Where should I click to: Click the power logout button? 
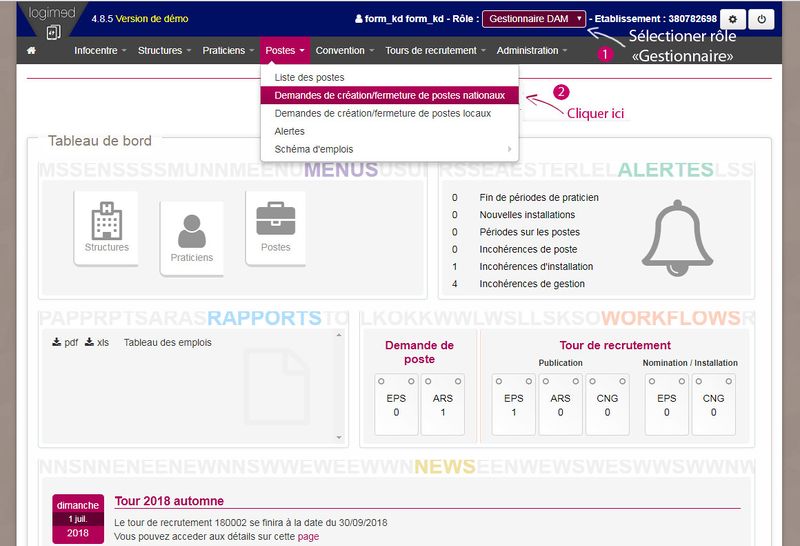click(762, 19)
